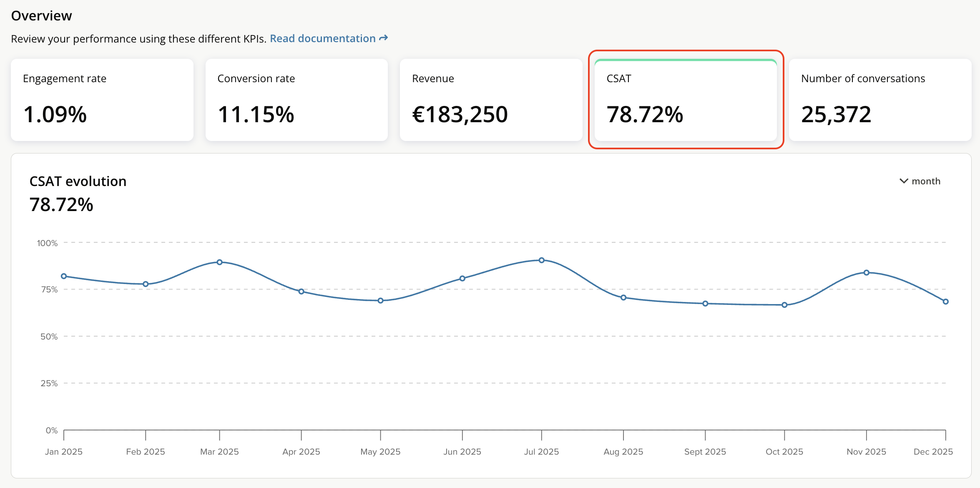This screenshot has width=980, height=488.
Task: Select the CSAT KPI card
Action: 686,100
